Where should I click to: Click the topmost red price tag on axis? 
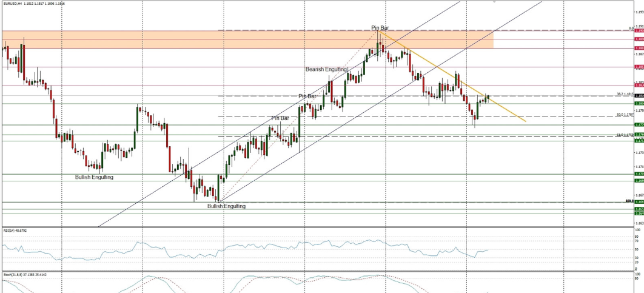639,30
